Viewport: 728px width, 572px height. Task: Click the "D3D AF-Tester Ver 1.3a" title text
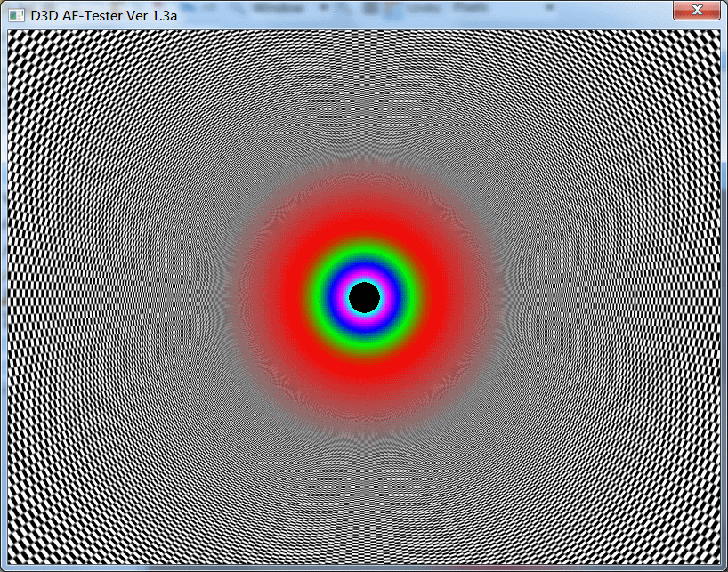pos(102,15)
